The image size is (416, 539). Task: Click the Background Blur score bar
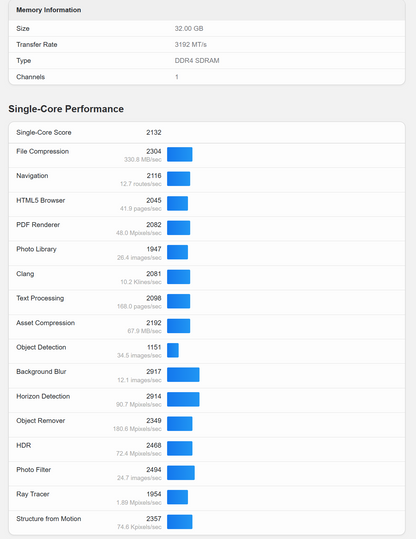pyautogui.click(x=183, y=375)
